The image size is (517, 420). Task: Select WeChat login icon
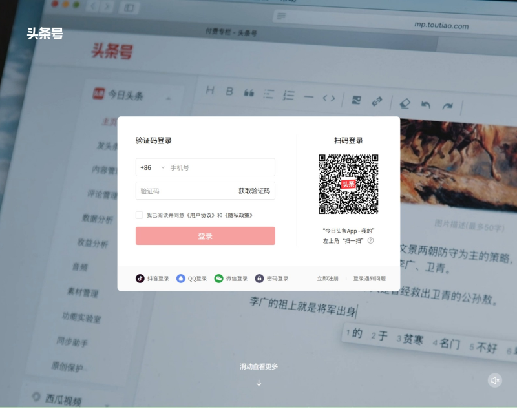[219, 278]
